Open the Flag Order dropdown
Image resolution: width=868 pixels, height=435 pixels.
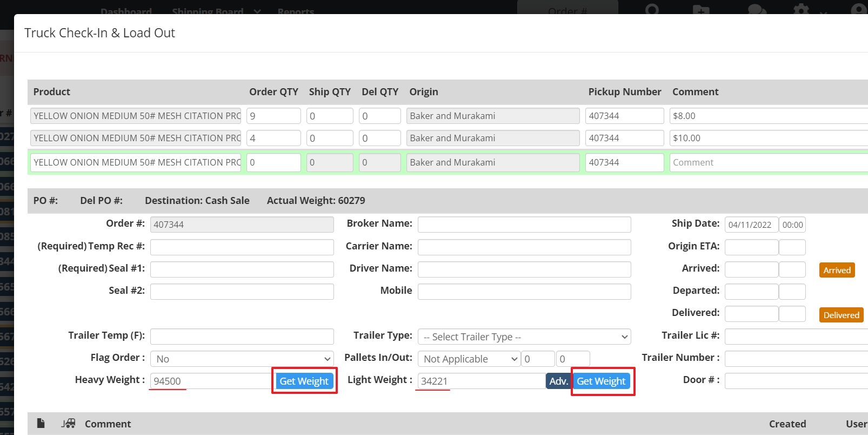[x=242, y=359]
